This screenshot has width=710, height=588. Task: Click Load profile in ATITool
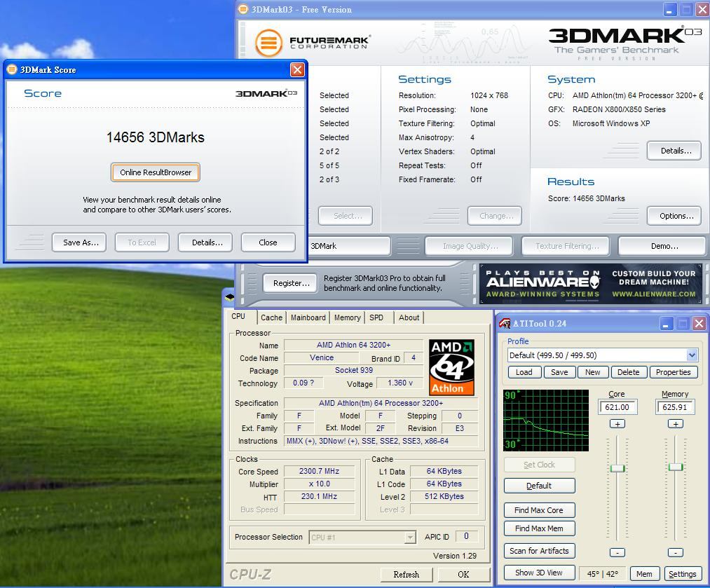coord(524,372)
